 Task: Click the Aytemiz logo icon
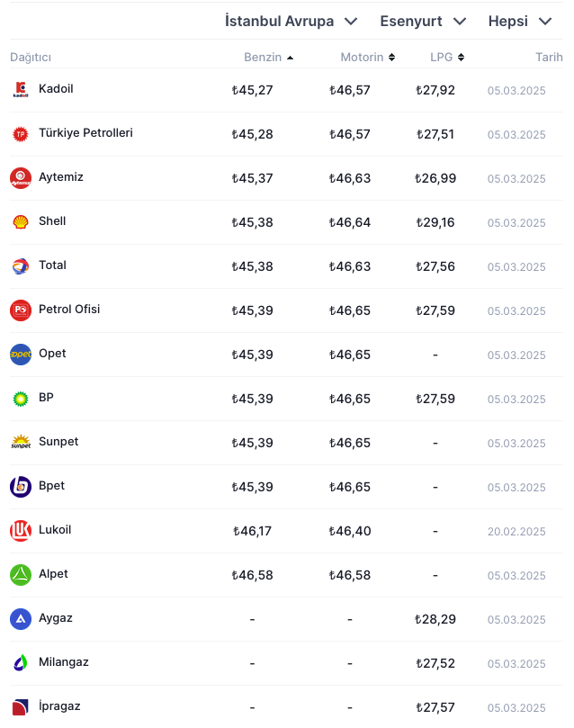point(21,178)
